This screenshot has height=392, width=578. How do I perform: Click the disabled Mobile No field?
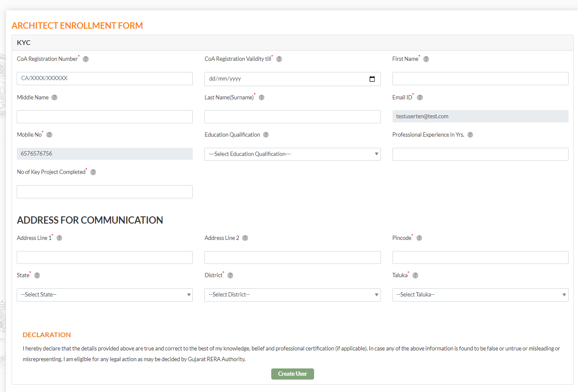tap(105, 154)
